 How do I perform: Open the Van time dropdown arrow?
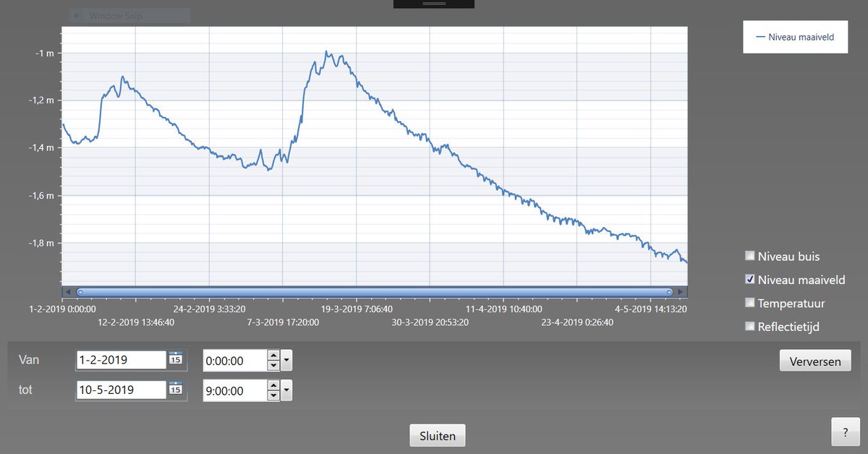(x=286, y=359)
